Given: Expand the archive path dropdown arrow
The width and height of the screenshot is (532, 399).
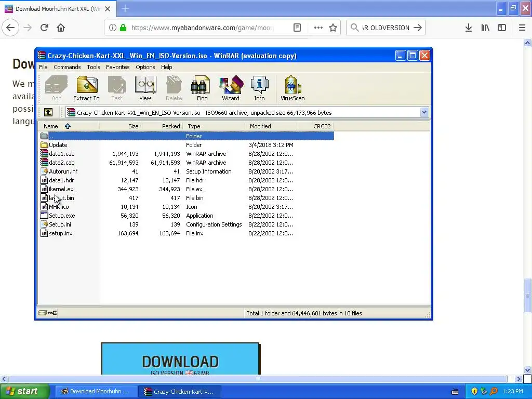Looking at the screenshot, I should [424, 112].
